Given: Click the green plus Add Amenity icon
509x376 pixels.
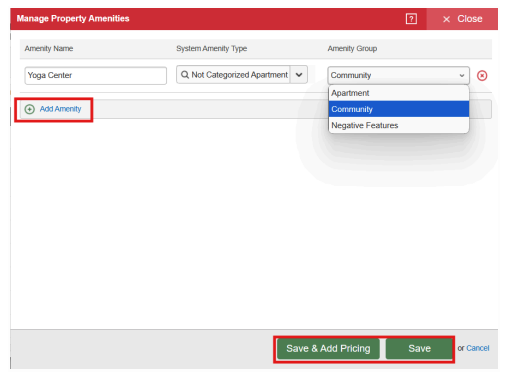Looking at the screenshot, I should tap(30, 109).
